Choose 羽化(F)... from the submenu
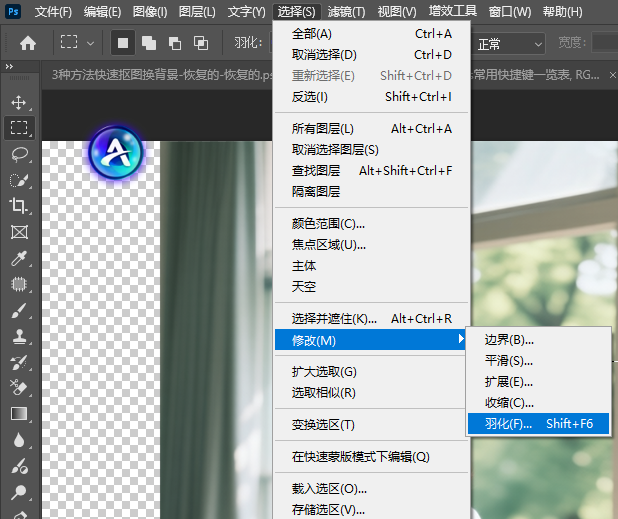618x519 pixels. 538,424
